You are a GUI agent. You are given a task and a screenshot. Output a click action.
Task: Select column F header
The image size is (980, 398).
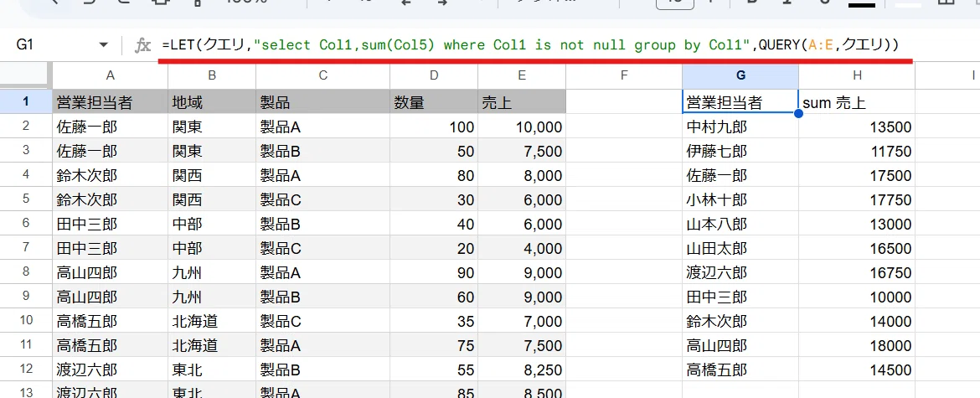tap(624, 75)
